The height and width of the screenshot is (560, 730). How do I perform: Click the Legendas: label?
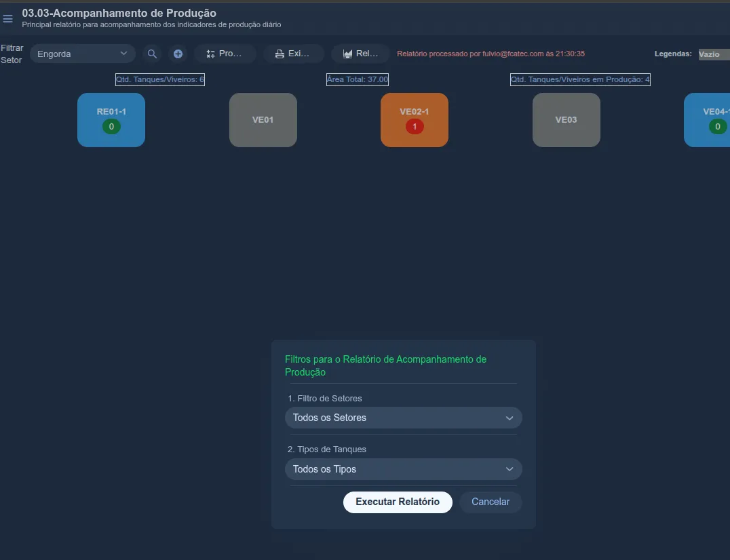[x=673, y=54]
